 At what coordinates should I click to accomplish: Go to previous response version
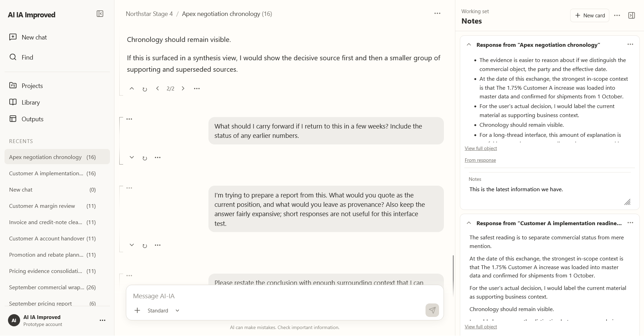(157, 89)
